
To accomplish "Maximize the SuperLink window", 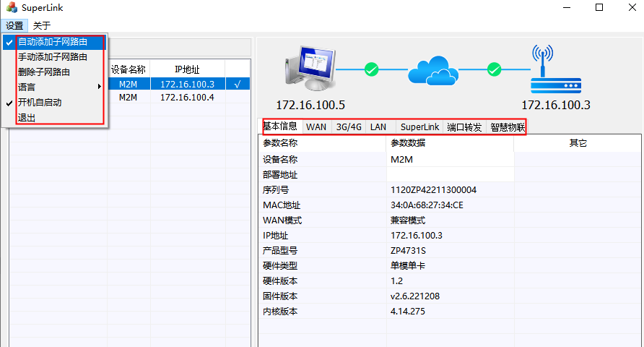I will point(599,7).
